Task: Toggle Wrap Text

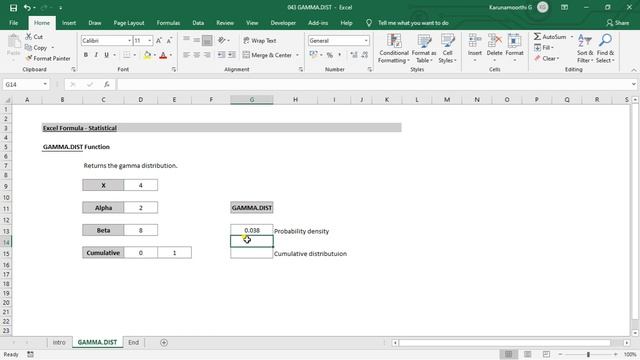Action: [260, 40]
